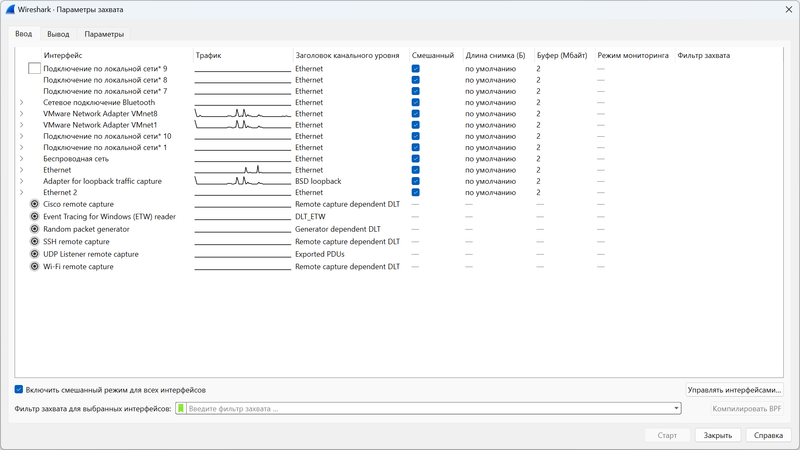This screenshot has height=450, width=800.
Task: Expand the Беспроводная сеть row
Action: click(21, 159)
